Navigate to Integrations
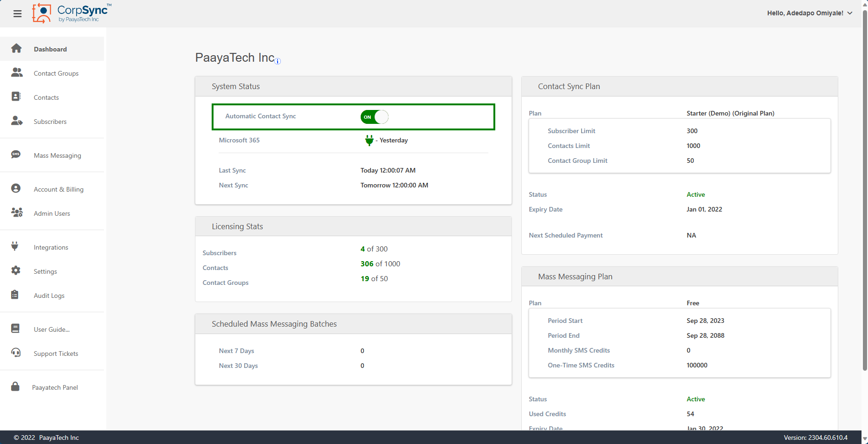This screenshot has width=868, height=444. click(x=51, y=247)
